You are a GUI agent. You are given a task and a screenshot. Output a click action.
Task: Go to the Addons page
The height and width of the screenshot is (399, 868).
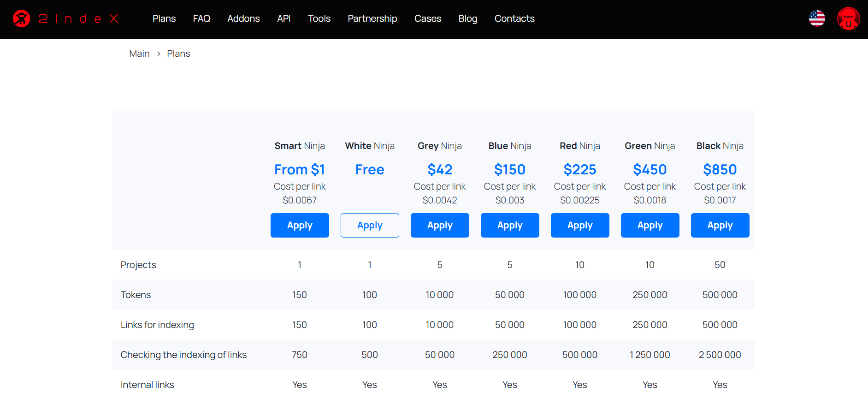coord(243,18)
